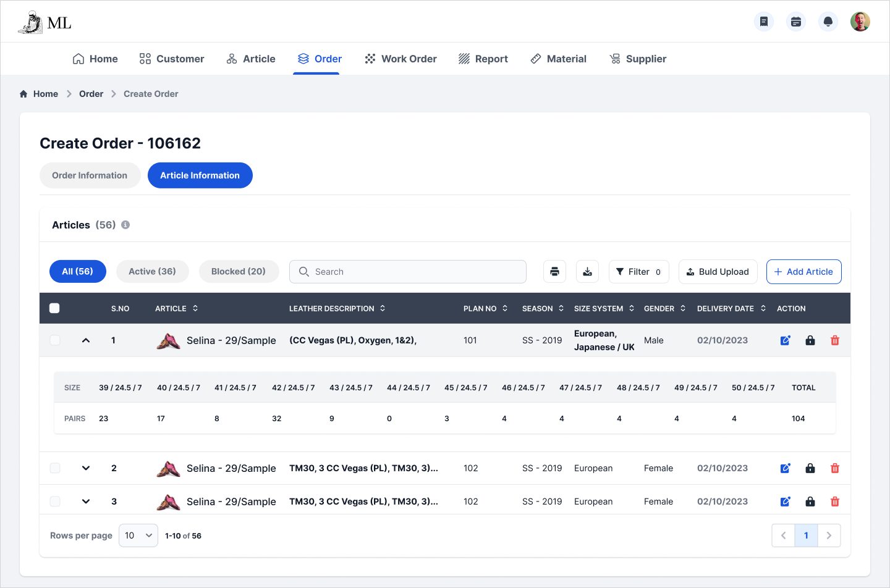Click the Order breadcrumb link
Image resolution: width=890 pixels, height=588 pixels.
[x=91, y=94]
